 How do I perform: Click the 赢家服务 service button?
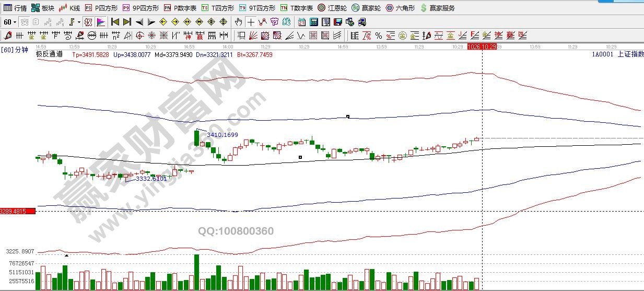tap(437, 8)
